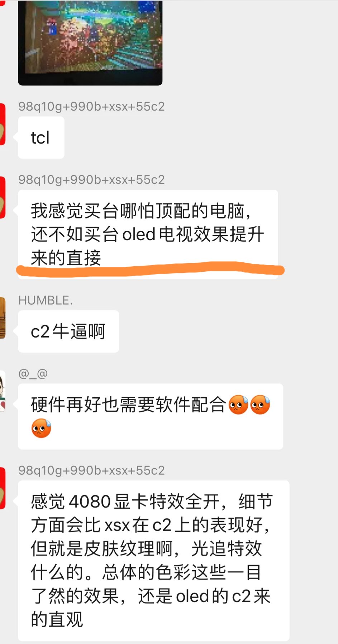Select the message about 买台oled电视
This screenshot has width=338, height=644.
click(x=148, y=234)
